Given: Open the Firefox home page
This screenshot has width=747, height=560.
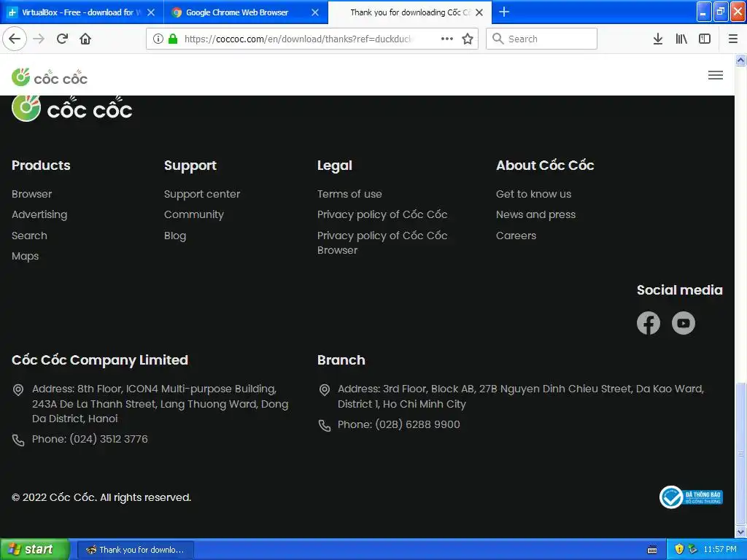Looking at the screenshot, I should (85, 39).
